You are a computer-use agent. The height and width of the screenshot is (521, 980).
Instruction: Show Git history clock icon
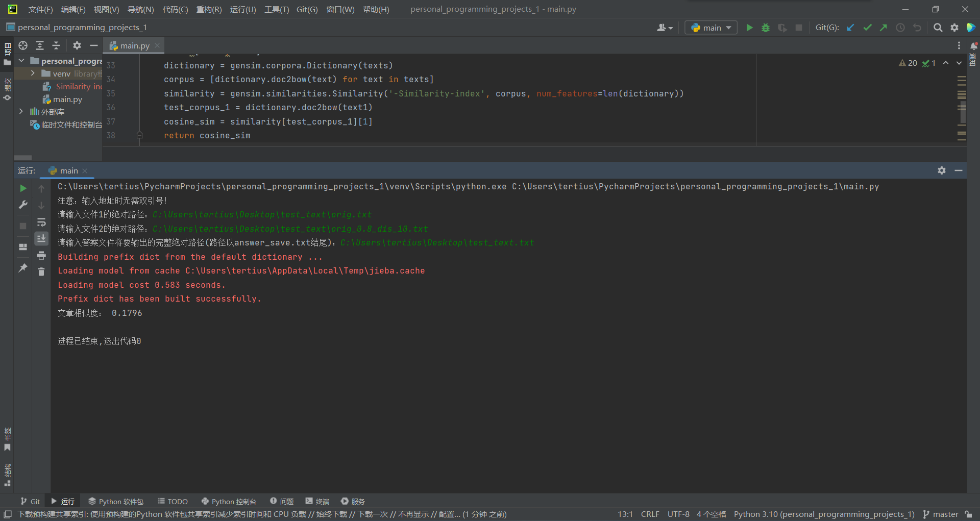pyautogui.click(x=900, y=28)
